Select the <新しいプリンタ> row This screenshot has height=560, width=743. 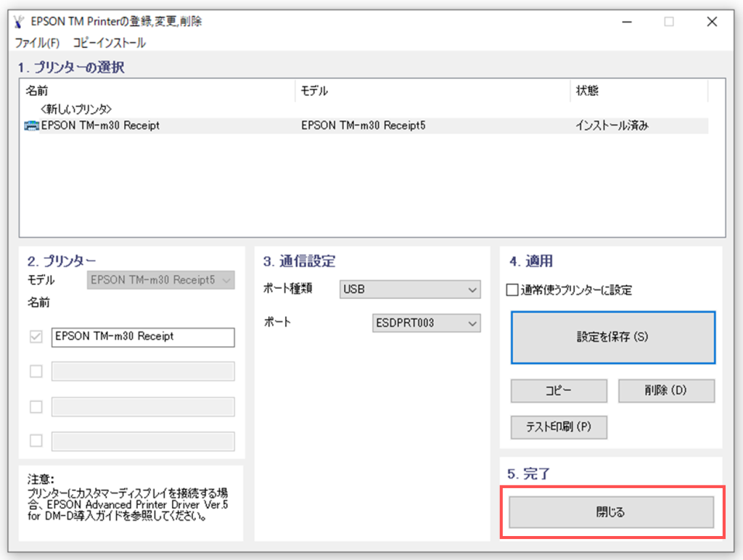pos(75,110)
